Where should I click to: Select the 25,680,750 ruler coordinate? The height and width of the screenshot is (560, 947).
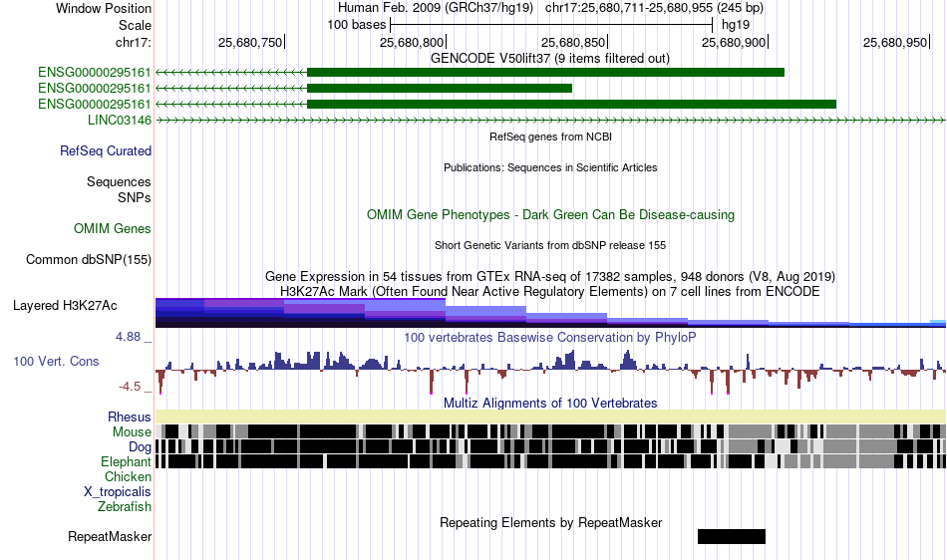coord(250,42)
